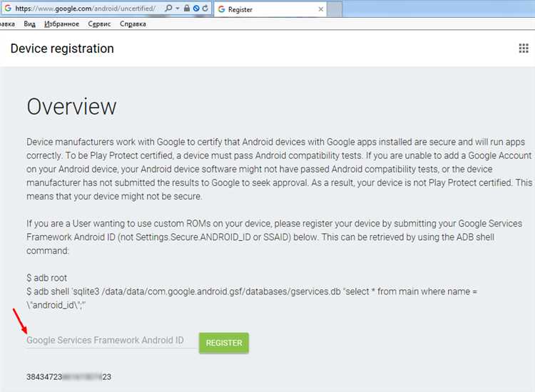The height and width of the screenshot is (392, 535).
Task: Click the adb shell sqlite3 command line
Action: [252, 298]
